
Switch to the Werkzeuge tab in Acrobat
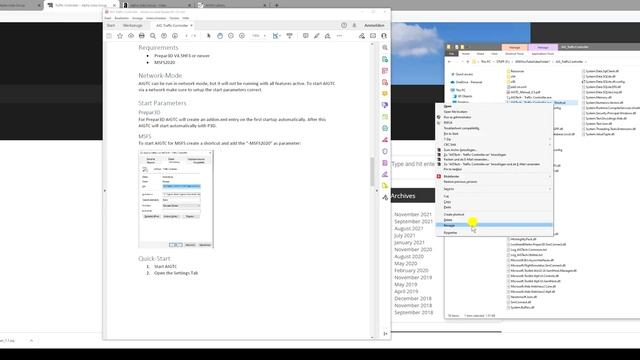tap(133, 25)
